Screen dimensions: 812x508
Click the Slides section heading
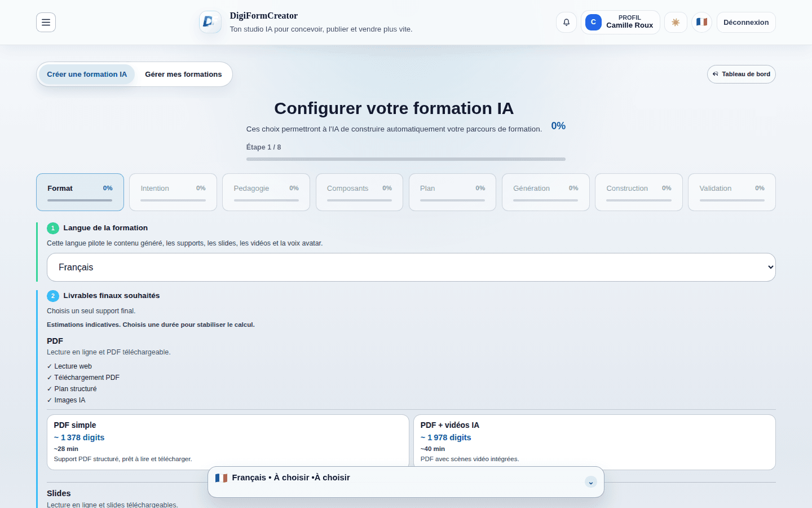click(x=59, y=493)
